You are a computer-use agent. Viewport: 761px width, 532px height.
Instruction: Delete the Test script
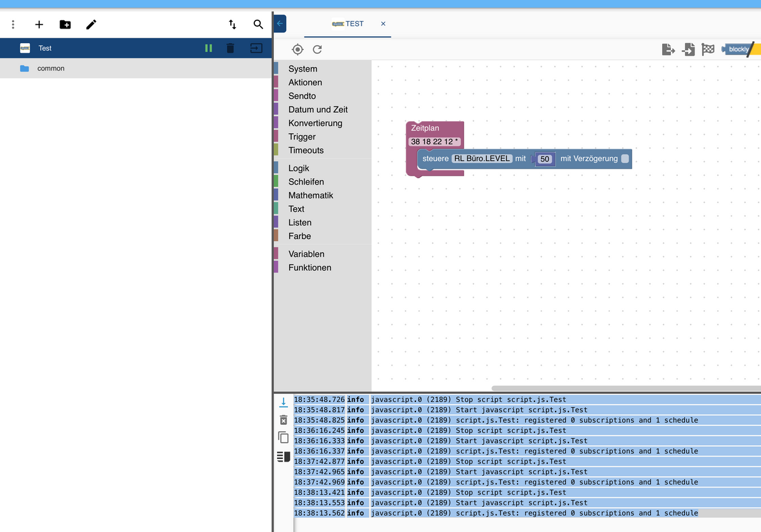230,48
